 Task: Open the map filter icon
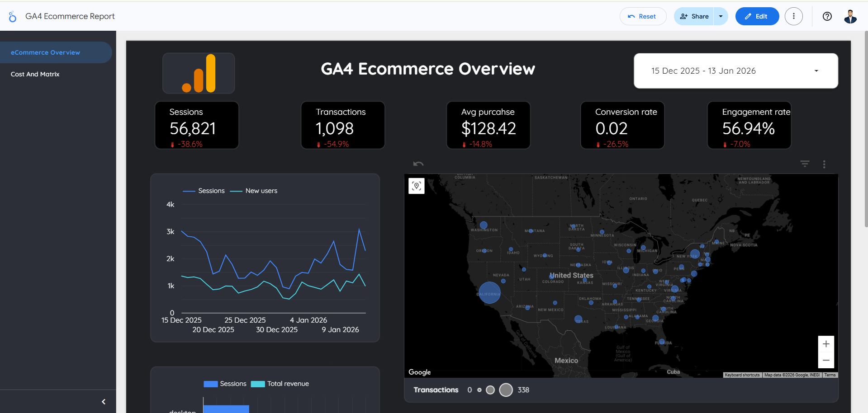point(805,164)
